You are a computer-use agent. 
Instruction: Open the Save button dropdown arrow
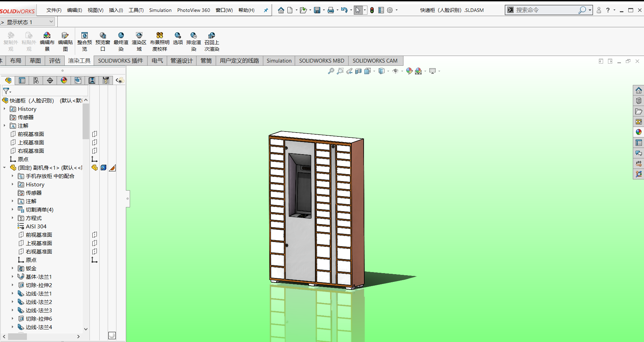tap(324, 10)
